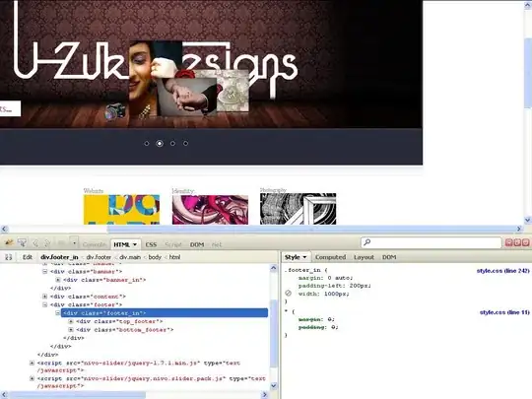Open the command line dropdown arrow in toolbar
The image size is (532, 399).
tap(74, 243)
